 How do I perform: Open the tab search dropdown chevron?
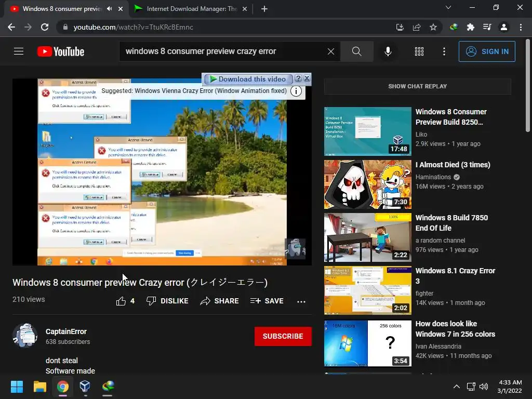pyautogui.click(x=448, y=7)
